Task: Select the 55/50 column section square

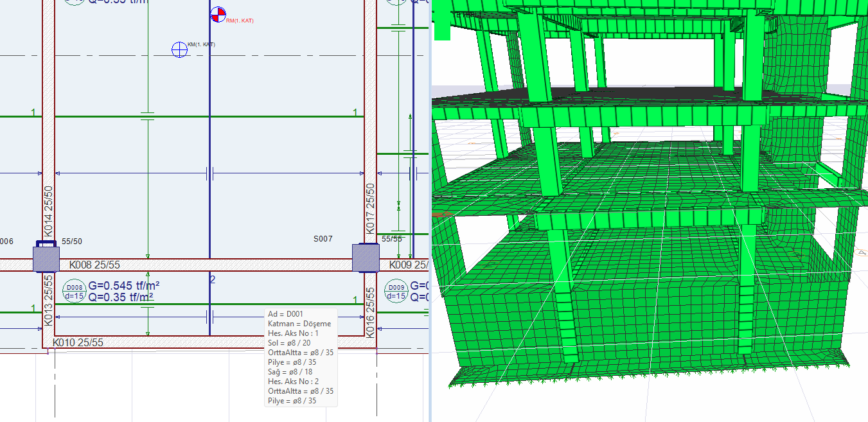Action: (46, 258)
